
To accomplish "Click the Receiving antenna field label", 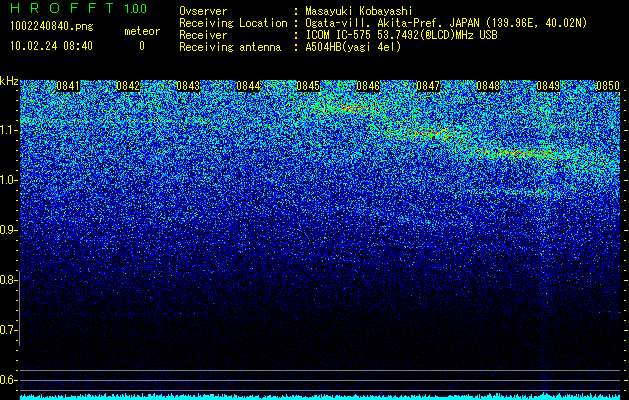I will 230,47.
